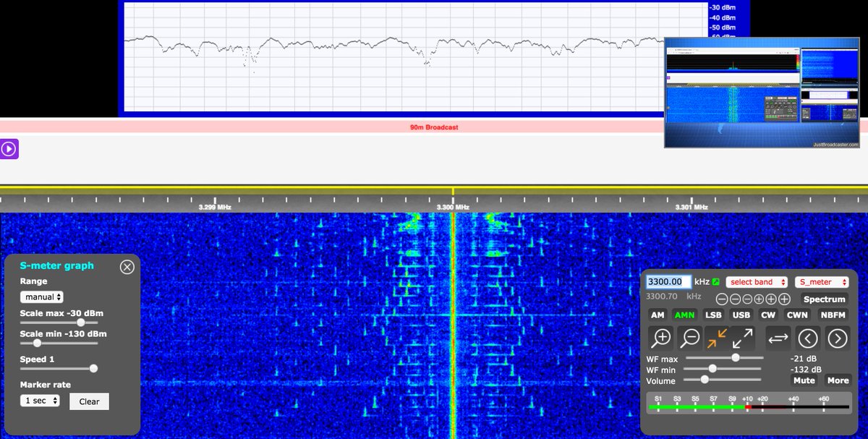Click the S-meter graph panel title
The image size is (868, 439).
[56, 265]
